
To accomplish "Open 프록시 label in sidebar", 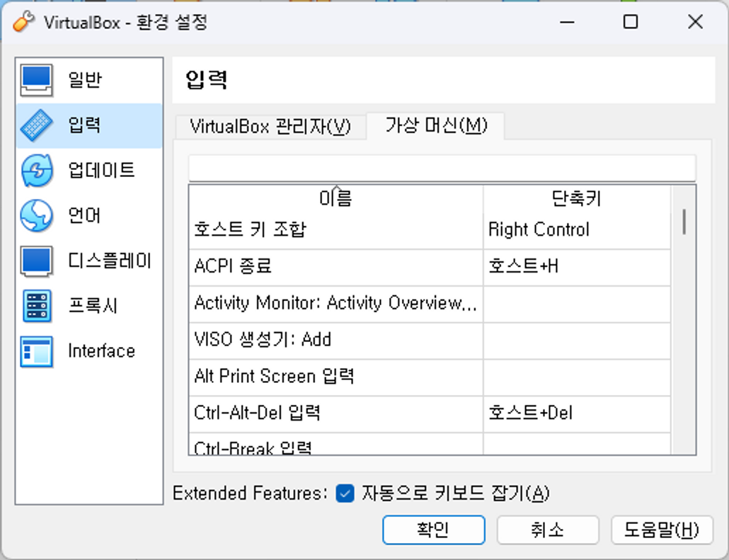I will (x=93, y=306).
